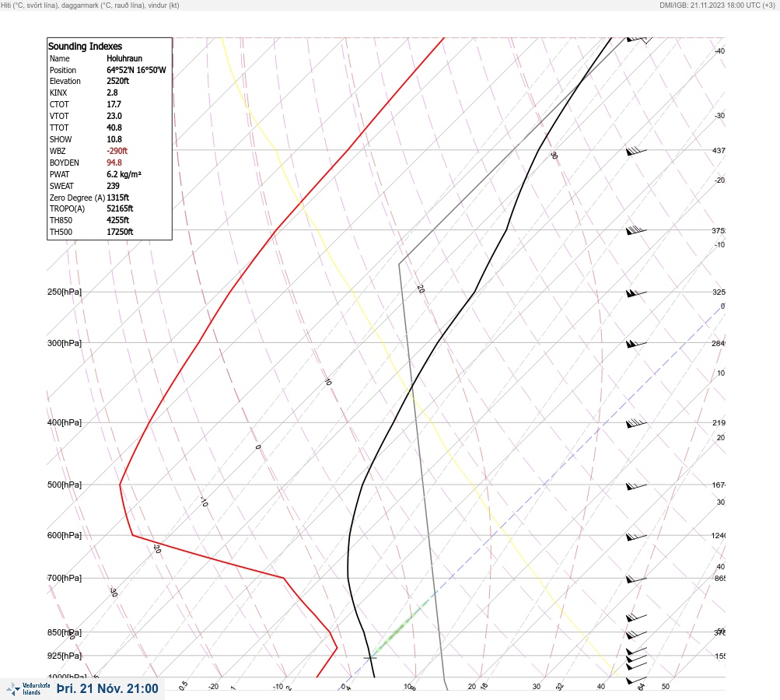
Task: Click the 30 temperature axis label at bottom
Action: (x=537, y=687)
